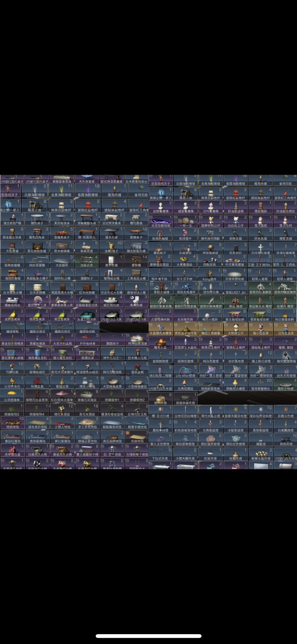Select the 原木玻璃櫃 cabinet
The width and height of the screenshot is (297, 644).
pyautogui.click(x=62, y=248)
